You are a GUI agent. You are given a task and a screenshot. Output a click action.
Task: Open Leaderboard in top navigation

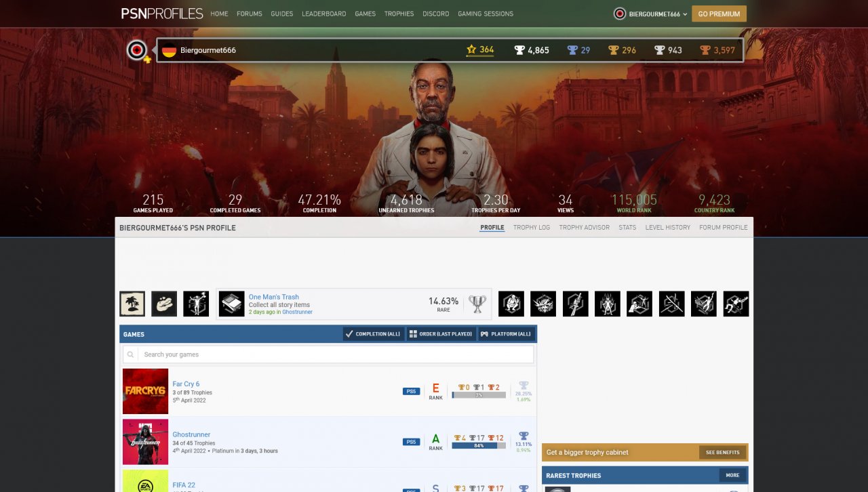[324, 14]
